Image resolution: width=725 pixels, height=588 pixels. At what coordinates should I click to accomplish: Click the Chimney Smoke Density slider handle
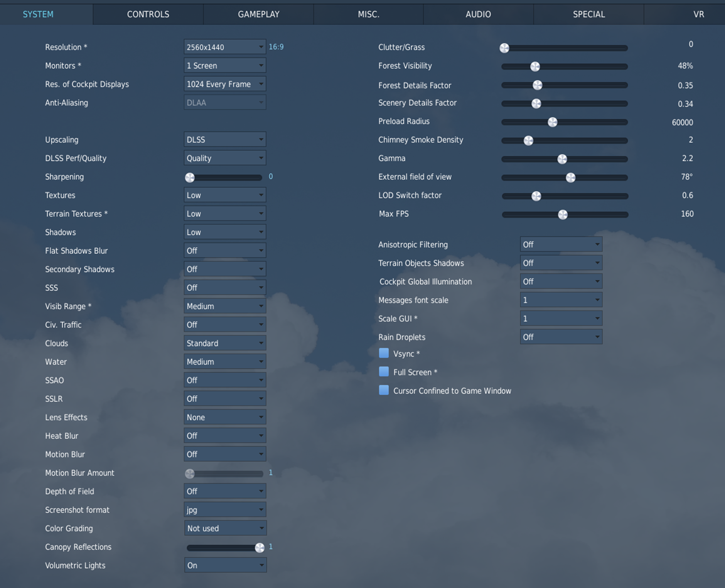coord(529,140)
